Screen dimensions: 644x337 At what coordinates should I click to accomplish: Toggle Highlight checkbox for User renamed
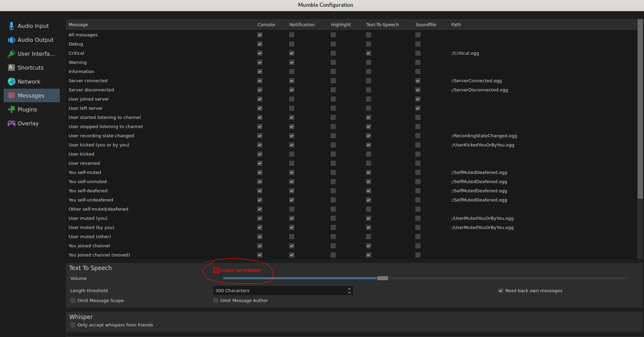point(333,163)
